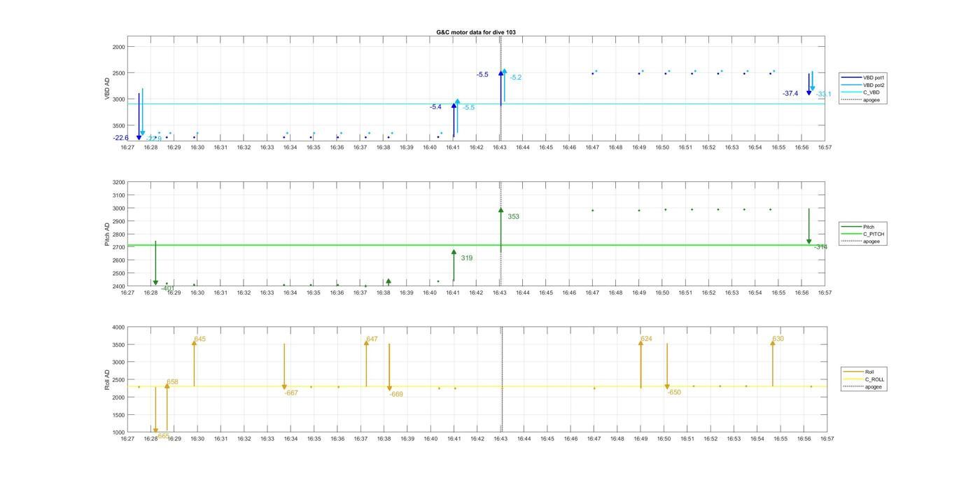Click the '-401' pitch data label

click(x=167, y=288)
